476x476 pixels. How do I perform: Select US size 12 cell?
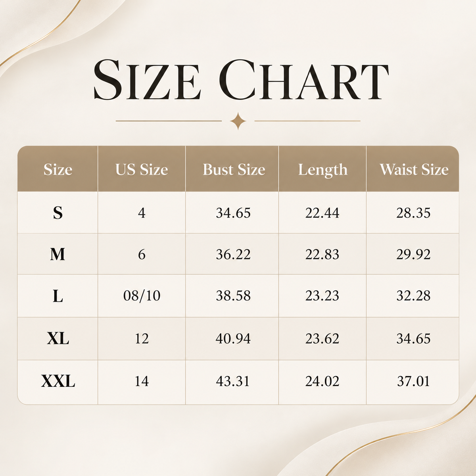tap(142, 338)
